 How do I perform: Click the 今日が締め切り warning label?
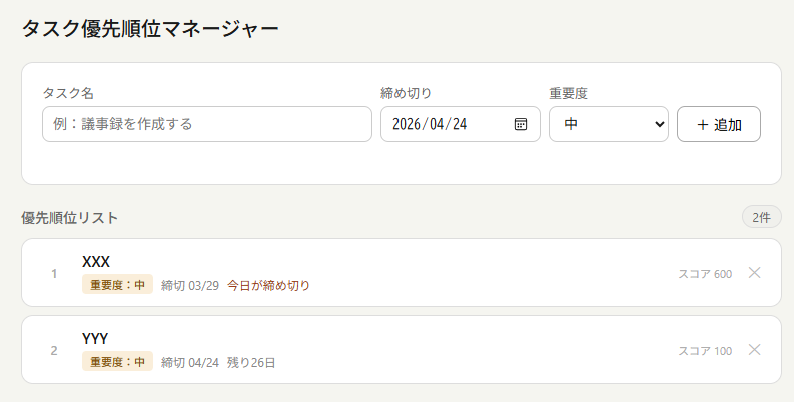click(x=268, y=285)
